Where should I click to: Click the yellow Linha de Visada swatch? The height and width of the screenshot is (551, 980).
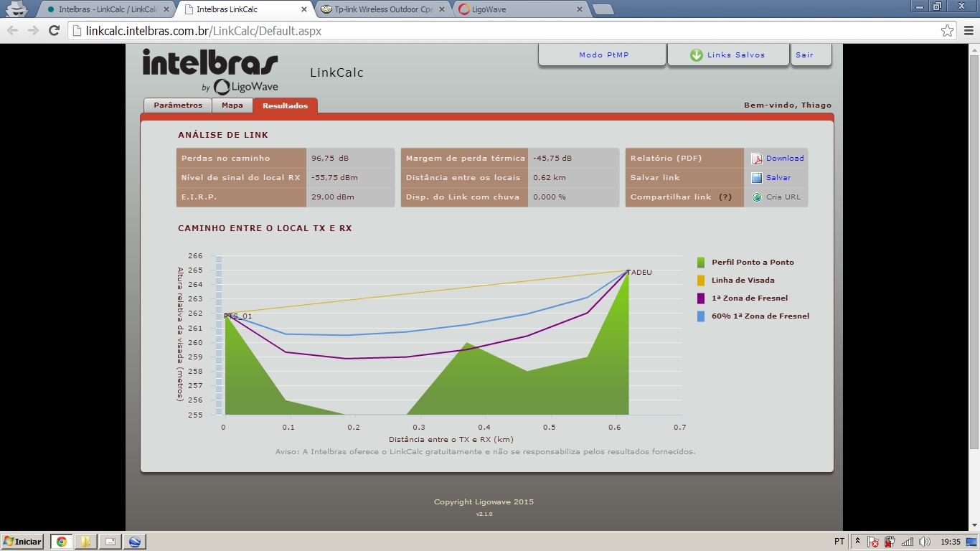[701, 281]
